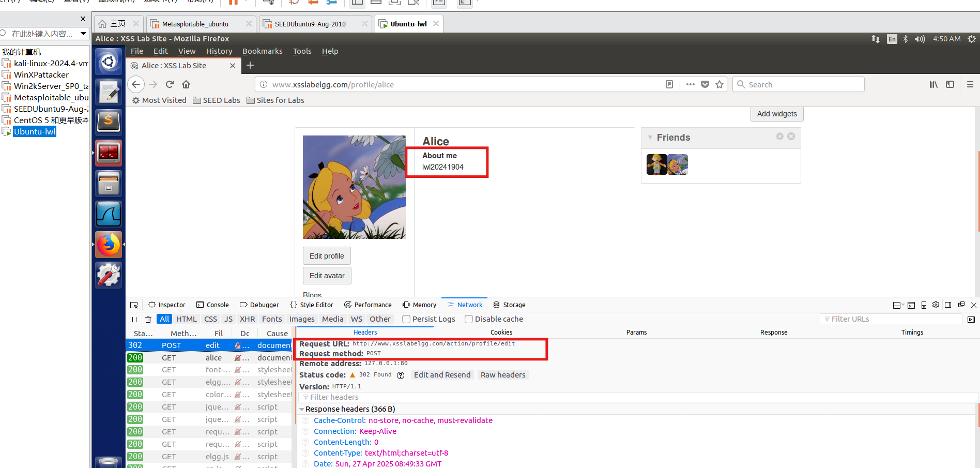Open SEED Labs bookmarks folder
Screen dimensions: 980x468
[x=217, y=100]
